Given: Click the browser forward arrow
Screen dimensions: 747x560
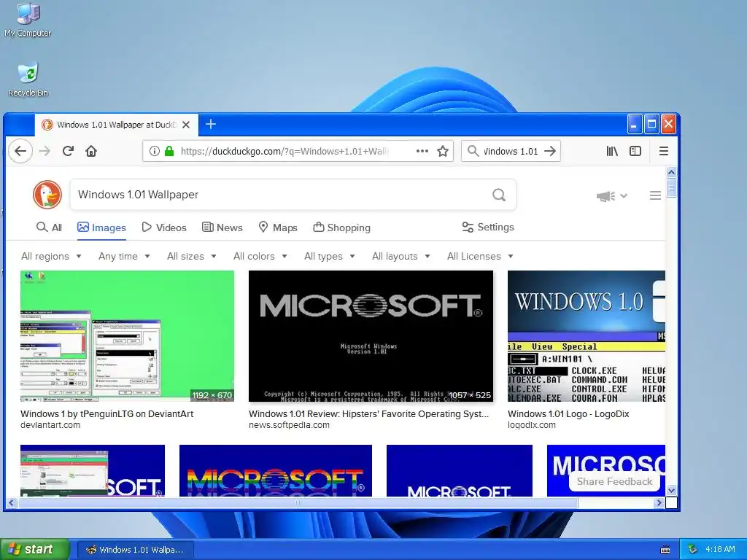Looking at the screenshot, I should pos(44,152).
